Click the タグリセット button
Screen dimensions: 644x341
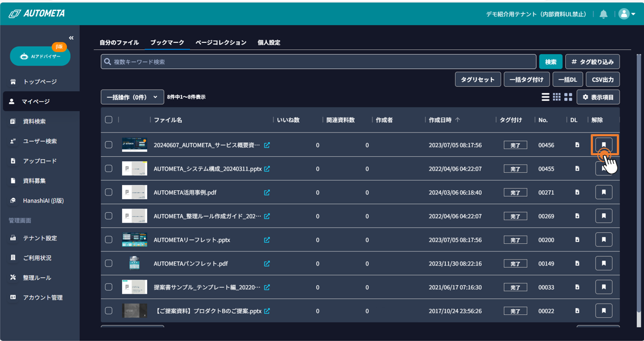coord(478,80)
